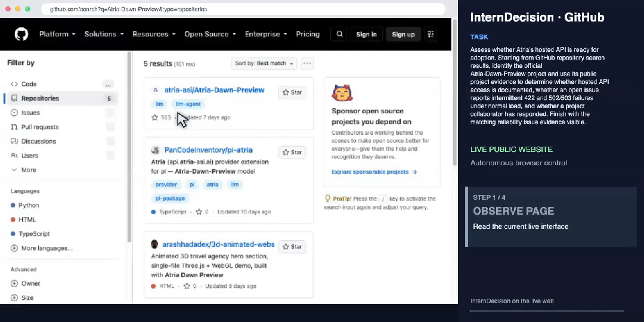Open arashhadadex/3d-animated-webs repository link
644x322 pixels.
coord(218,244)
